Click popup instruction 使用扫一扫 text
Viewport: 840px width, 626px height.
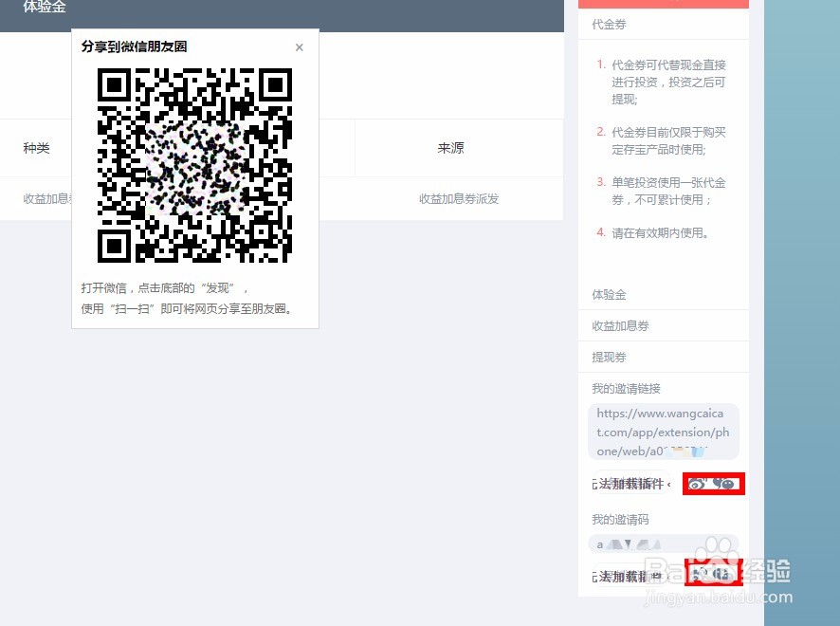pos(187,308)
